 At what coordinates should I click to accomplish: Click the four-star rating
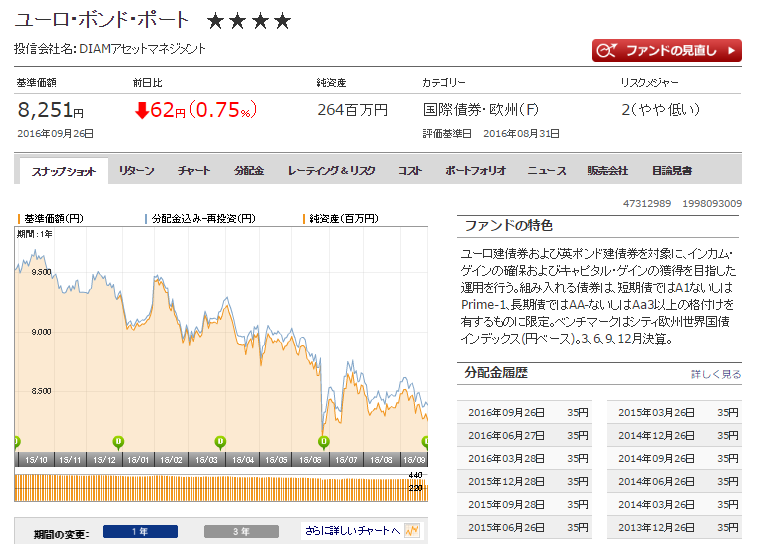[x=249, y=21]
